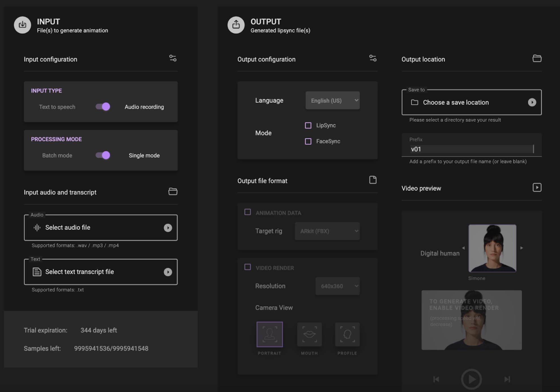The image size is (560, 392).
Task: Open the Input audio and transcript folder icon
Action: [x=173, y=191]
